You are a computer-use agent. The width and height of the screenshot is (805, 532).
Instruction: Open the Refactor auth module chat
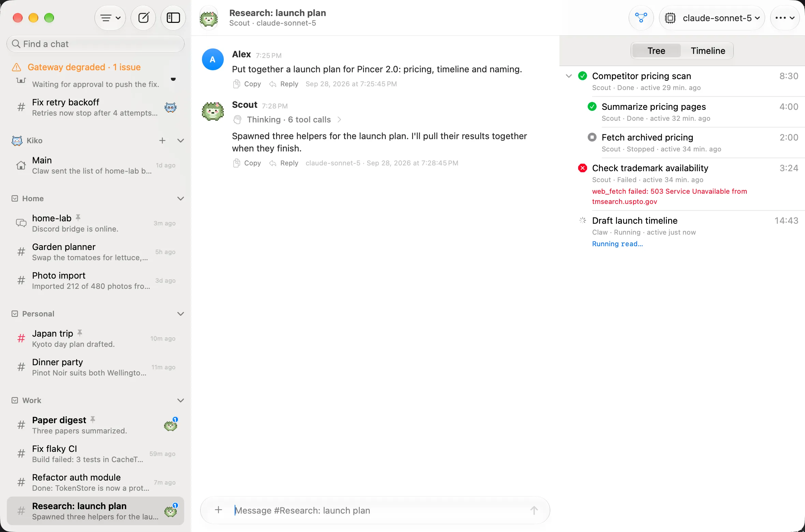(x=96, y=482)
